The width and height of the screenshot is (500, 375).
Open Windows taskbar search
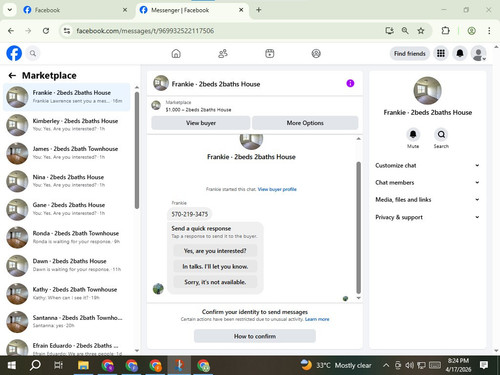(x=35, y=365)
